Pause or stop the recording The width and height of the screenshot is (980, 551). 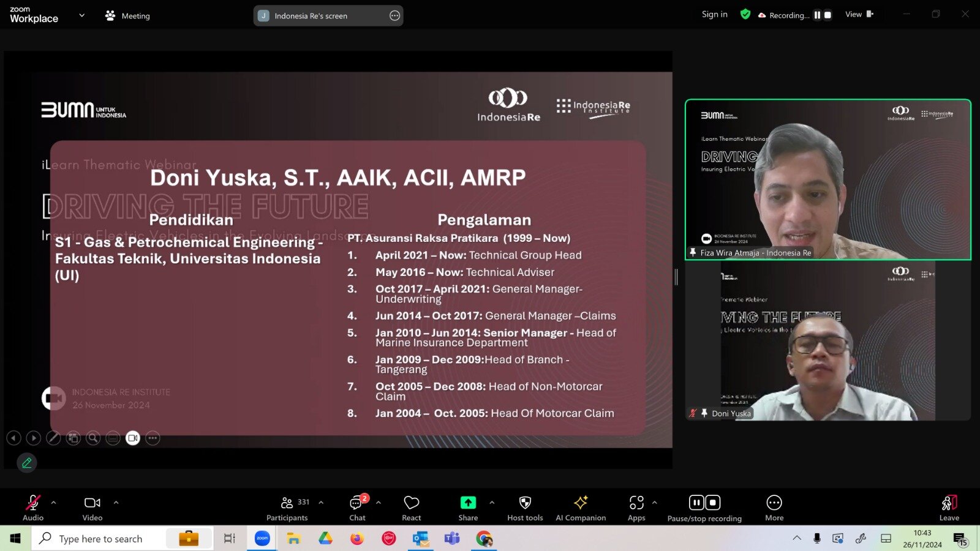pyautogui.click(x=704, y=508)
